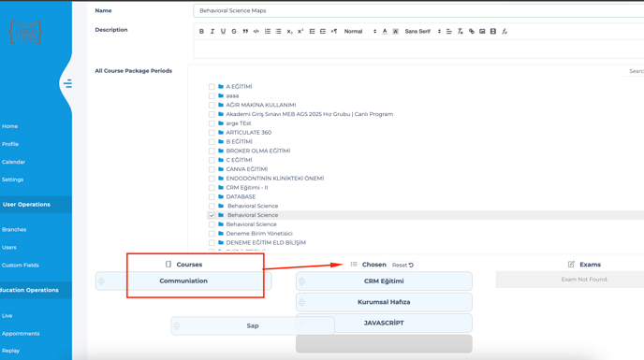
Task: Open Calendar from the sidebar
Action: pyautogui.click(x=13, y=162)
